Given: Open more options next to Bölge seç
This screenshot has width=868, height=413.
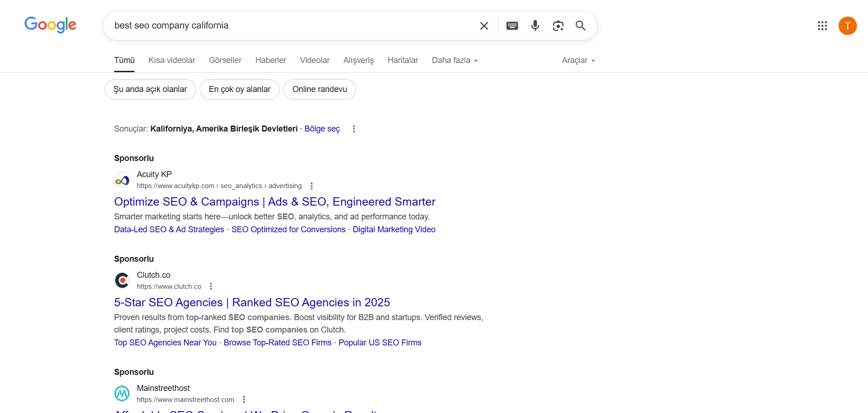Looking at the screenshot, I should coord(354,129).
